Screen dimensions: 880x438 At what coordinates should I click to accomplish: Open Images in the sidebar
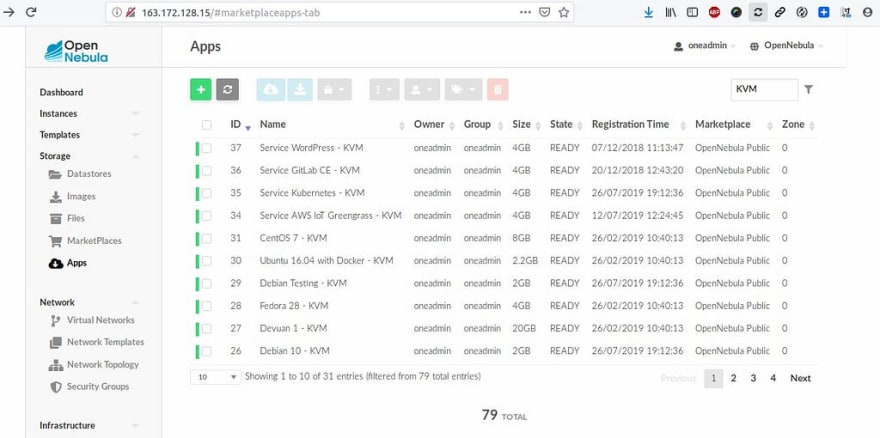click(72, 197)
